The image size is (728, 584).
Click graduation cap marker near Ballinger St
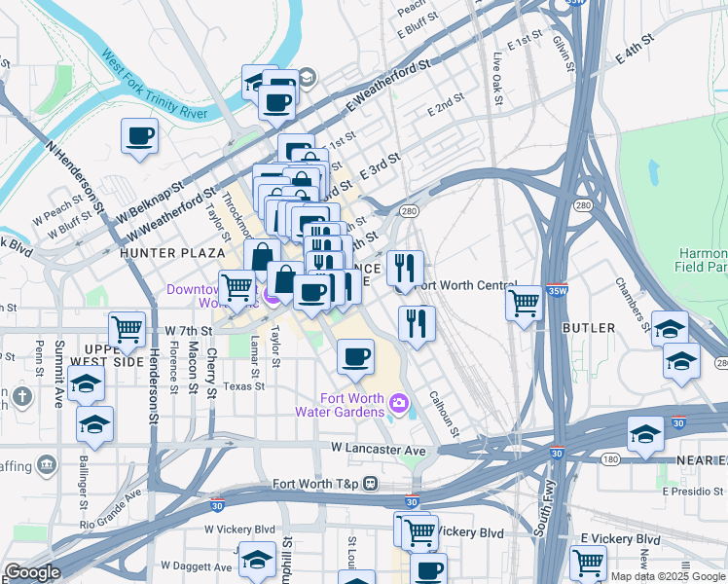click(95, 424)
